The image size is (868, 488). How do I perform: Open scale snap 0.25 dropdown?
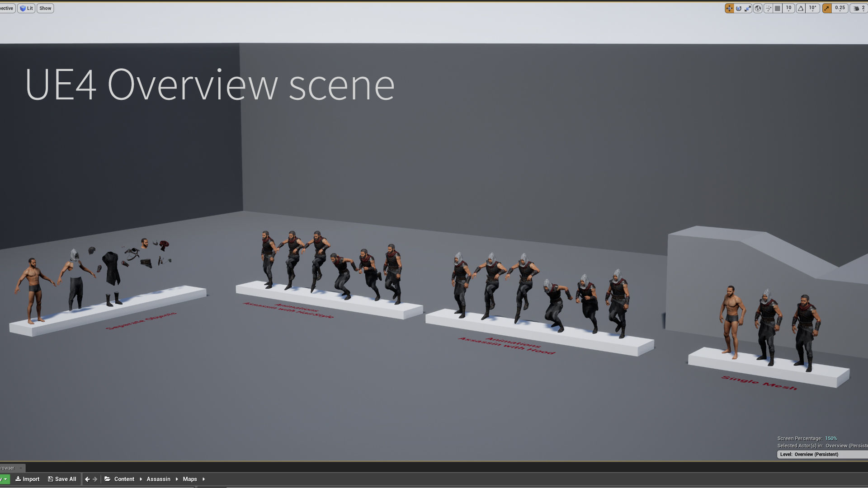click(840, 8)
